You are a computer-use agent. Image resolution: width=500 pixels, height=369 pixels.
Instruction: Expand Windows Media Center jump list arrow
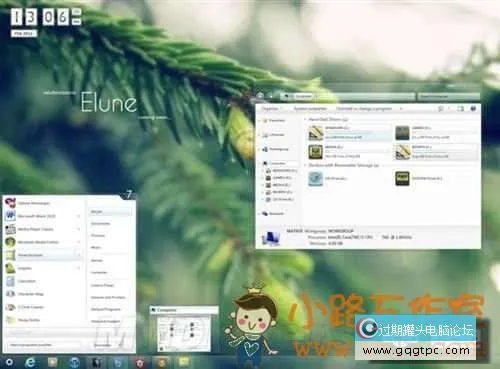pyautogui.click(x=79, y=242)
